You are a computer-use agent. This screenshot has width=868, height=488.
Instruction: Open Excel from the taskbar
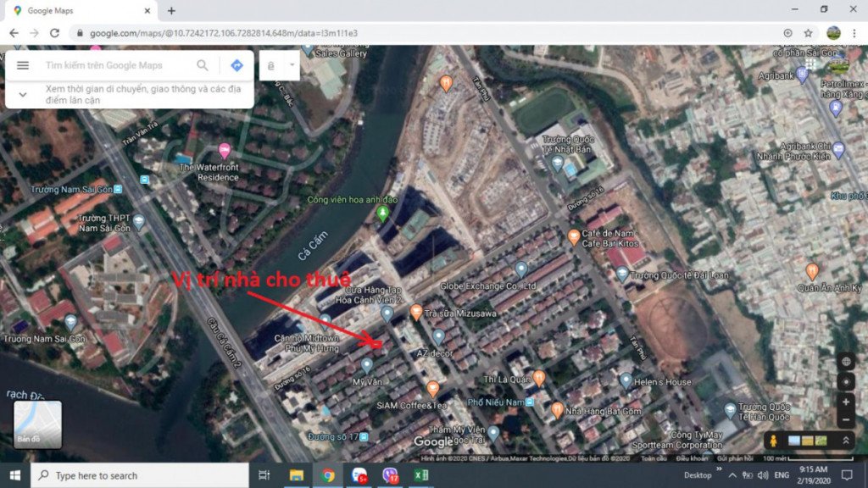(418, 475)
